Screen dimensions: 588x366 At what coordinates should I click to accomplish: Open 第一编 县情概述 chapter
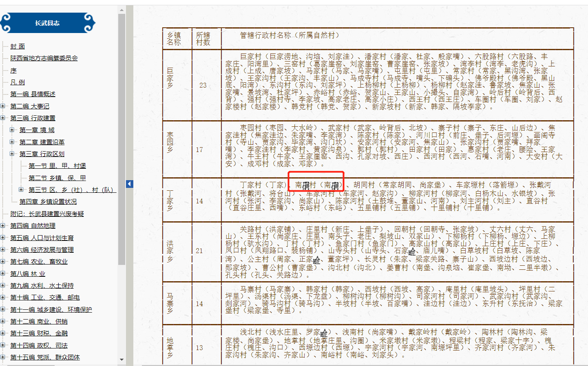click(x=33, y=94)
